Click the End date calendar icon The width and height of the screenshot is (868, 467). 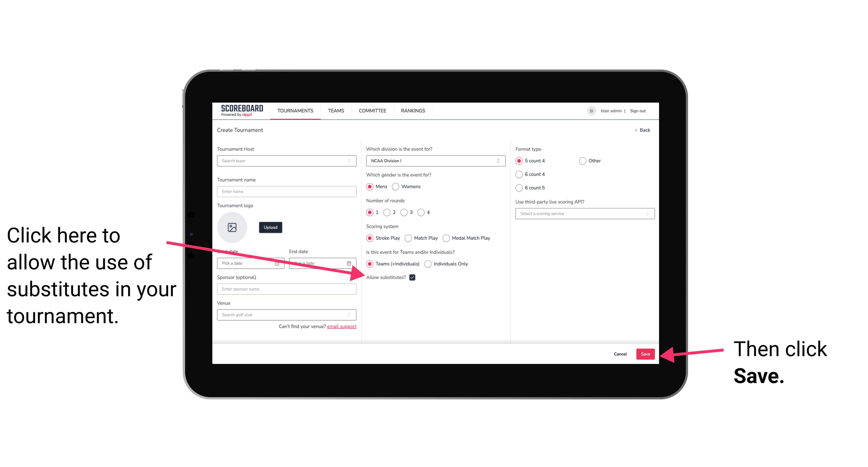point(351,263)
